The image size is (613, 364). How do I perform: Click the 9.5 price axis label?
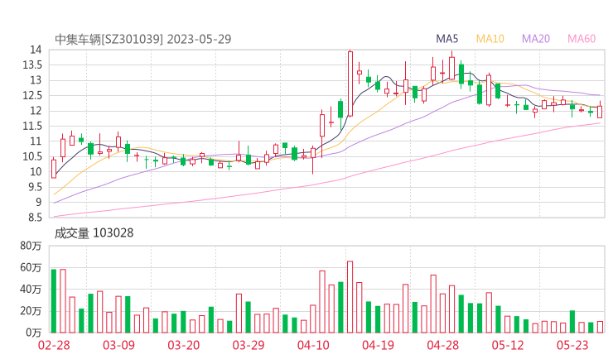tap(34, 187)
